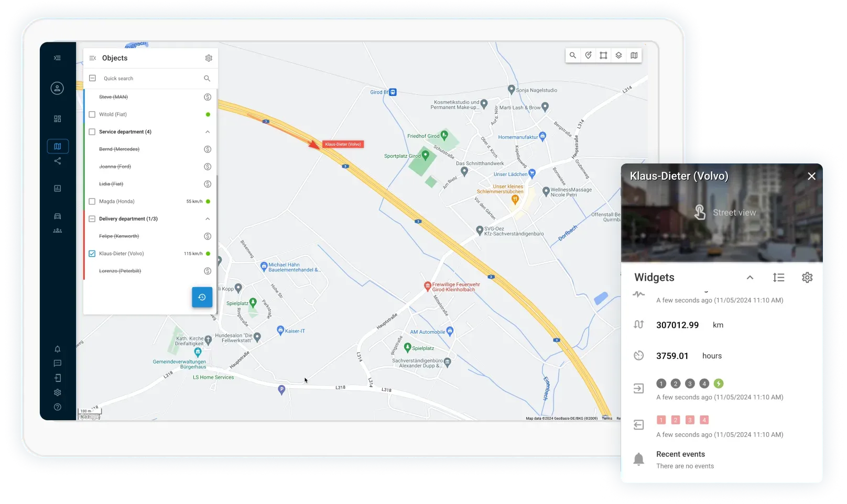
Task: Click the Quick search input field
Action: 150,79
